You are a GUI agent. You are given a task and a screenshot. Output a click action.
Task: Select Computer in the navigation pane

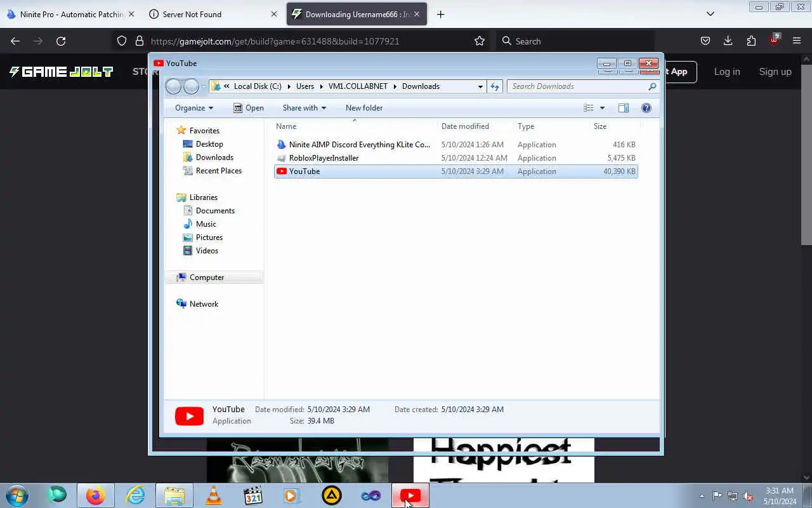207,277
